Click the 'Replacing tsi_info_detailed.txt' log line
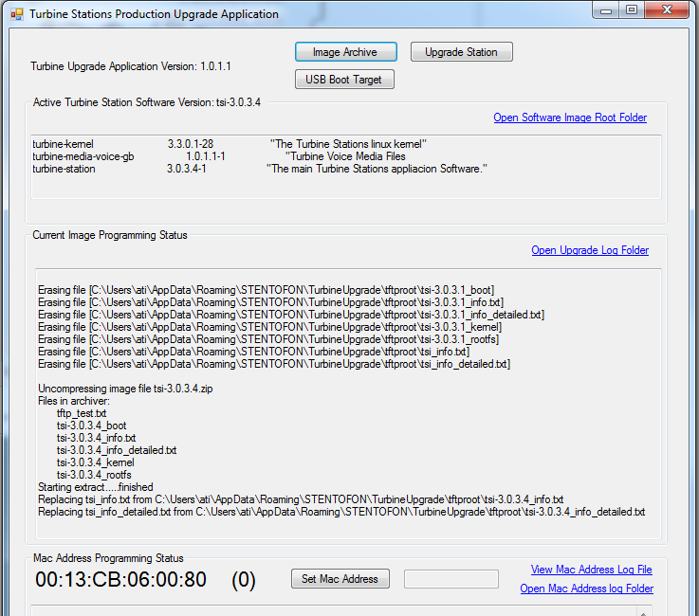699x616 pixels. [341, 512]
